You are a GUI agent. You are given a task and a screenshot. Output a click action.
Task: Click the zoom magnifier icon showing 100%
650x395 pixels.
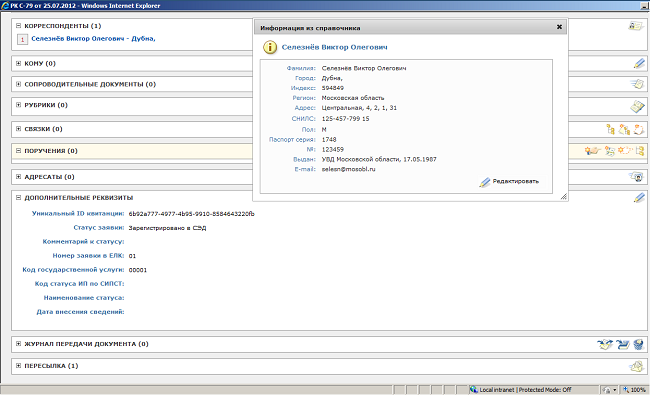click(x=626, y=390)
